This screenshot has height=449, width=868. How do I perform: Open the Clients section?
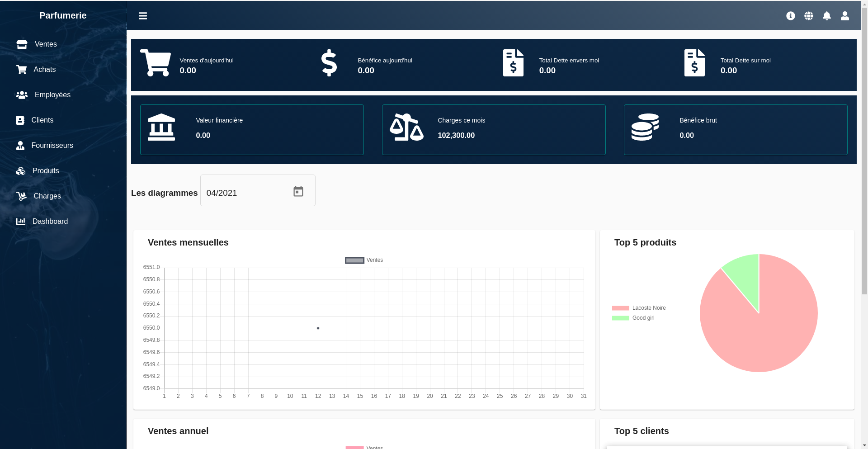(42, 120)
